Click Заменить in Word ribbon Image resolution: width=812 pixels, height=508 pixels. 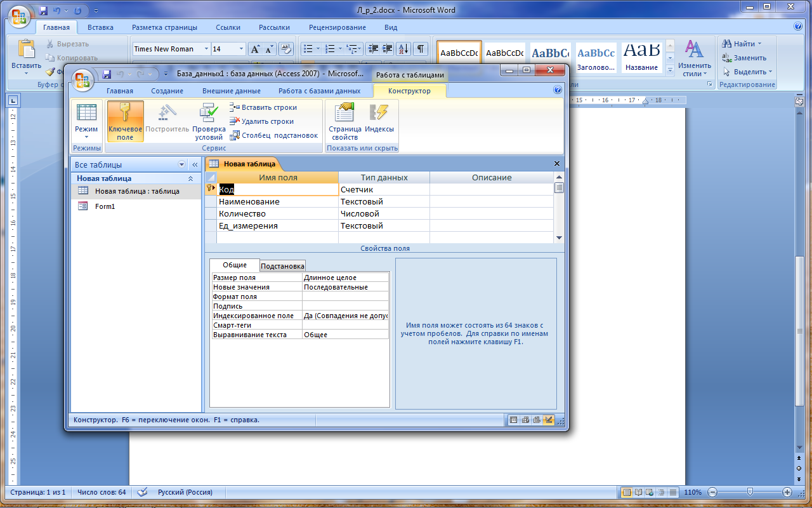(x=744, y=58)
